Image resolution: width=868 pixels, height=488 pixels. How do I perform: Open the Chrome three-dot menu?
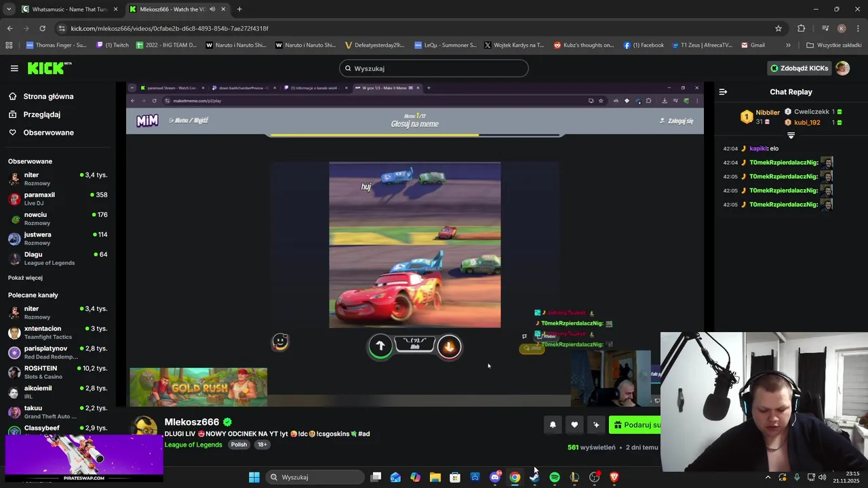tap(858, 28)
